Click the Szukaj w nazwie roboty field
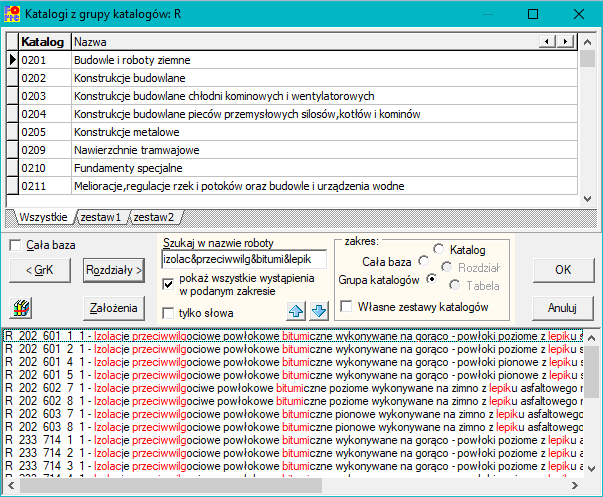603x497 pixels. point(244,259)
